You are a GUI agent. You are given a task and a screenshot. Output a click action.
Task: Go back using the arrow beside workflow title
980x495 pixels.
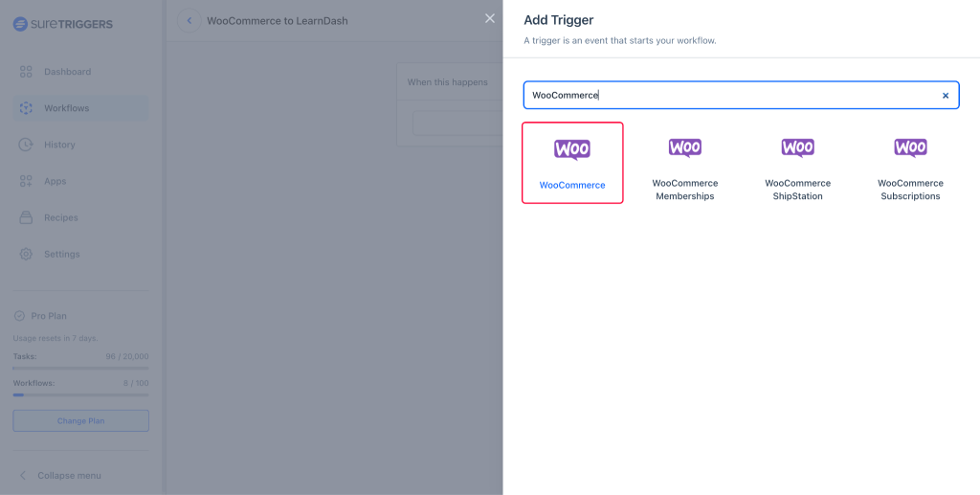(189, 21)
